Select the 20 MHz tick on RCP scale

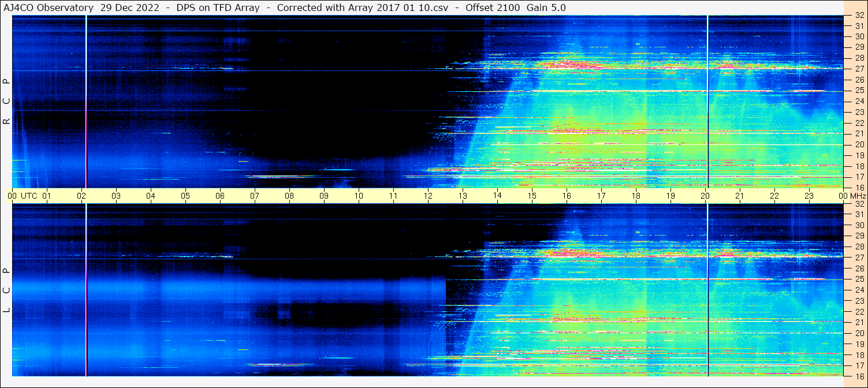[859, 144]
